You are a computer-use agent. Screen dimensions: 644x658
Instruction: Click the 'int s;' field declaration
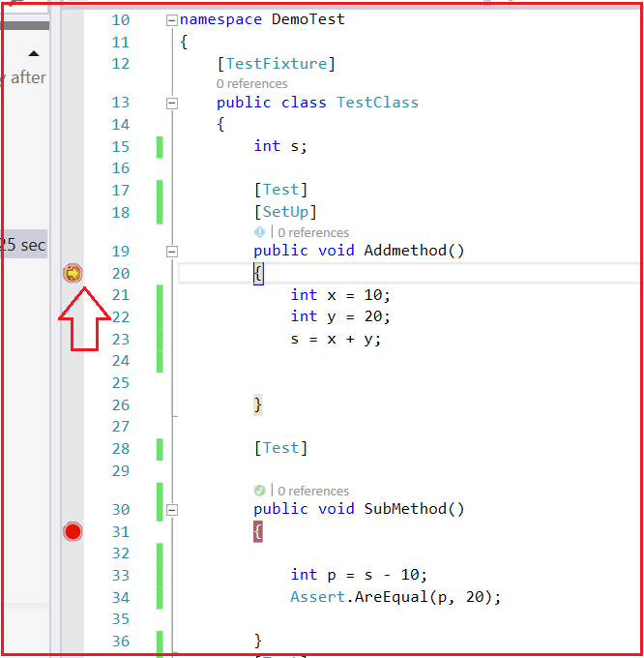[x=280, y=146]
